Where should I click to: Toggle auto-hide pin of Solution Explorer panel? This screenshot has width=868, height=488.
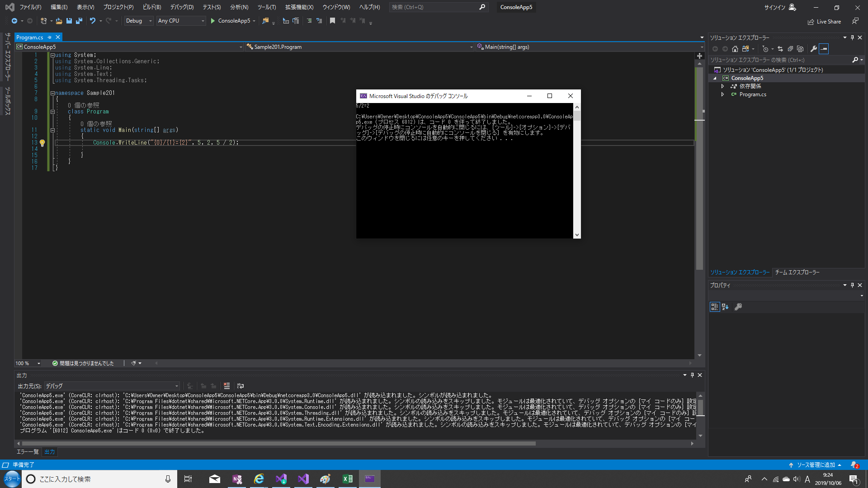tap(852, 38)
